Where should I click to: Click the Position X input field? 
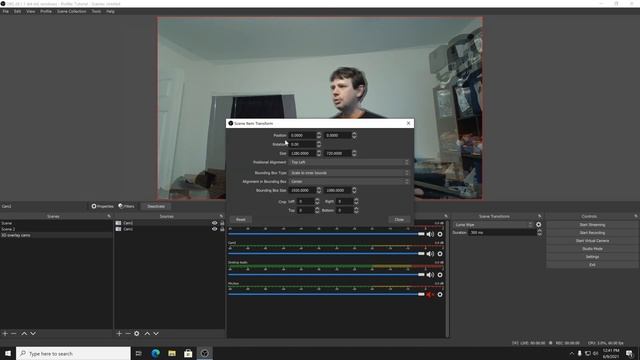point(302,135)
